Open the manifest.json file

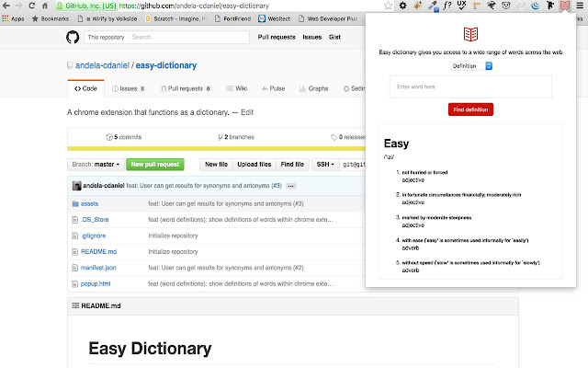98,268
